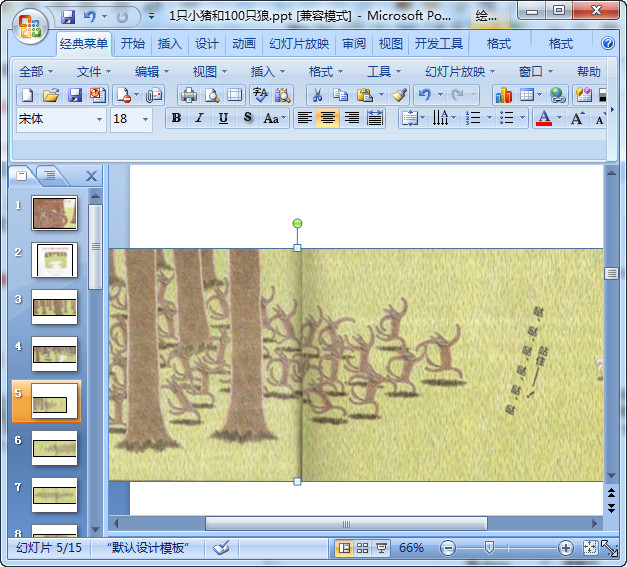Insert a table with the table icon

527,95
